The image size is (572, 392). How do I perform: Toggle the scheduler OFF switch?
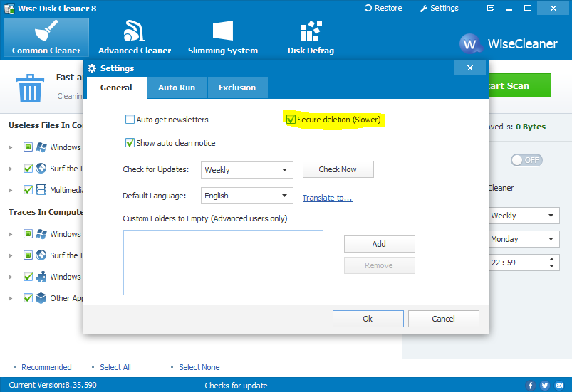pyautogui.click(x=526, y=160)
